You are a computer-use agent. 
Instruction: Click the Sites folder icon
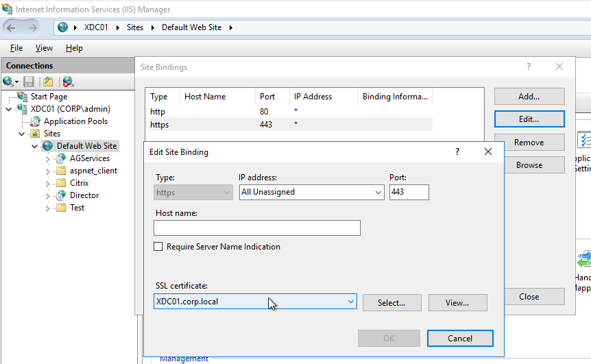36,134
